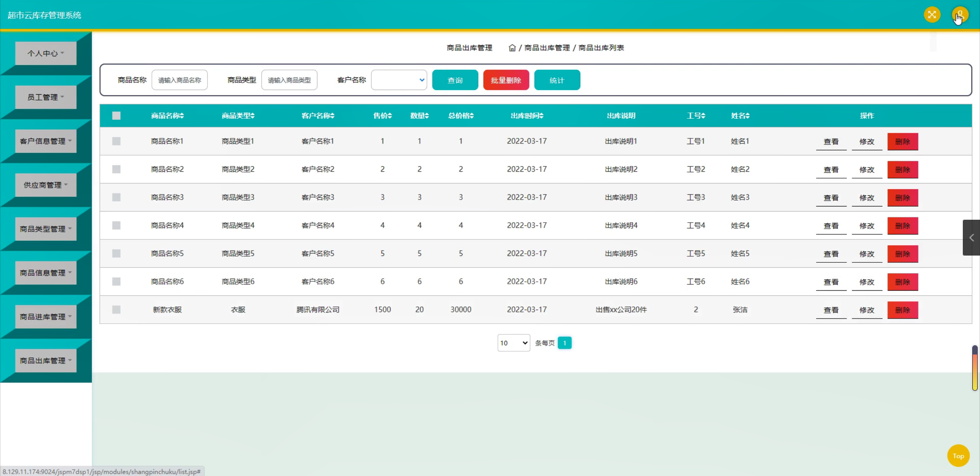The image size is (980, 476).
Task: Sort by 售价 column sort arrows
Action: [x=390, y=116]
